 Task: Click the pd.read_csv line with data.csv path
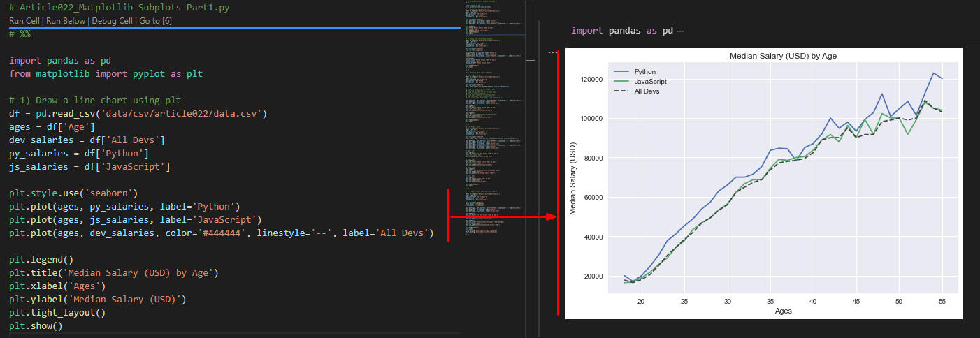[x=138, y=114]
